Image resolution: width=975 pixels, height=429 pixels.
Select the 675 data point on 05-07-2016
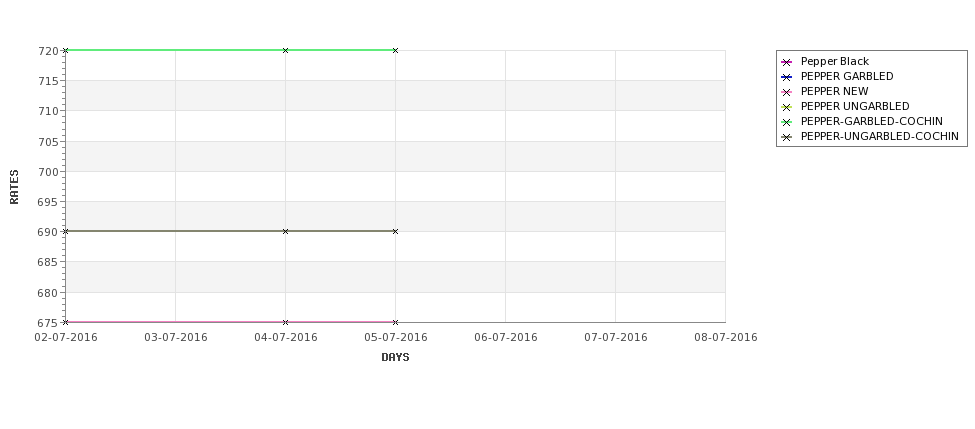395,322
